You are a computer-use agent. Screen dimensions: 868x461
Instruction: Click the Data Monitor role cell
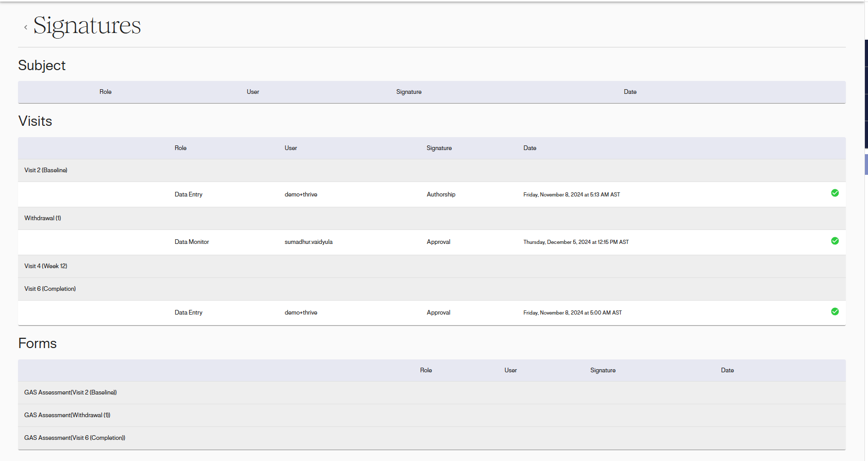pos(192,242)
